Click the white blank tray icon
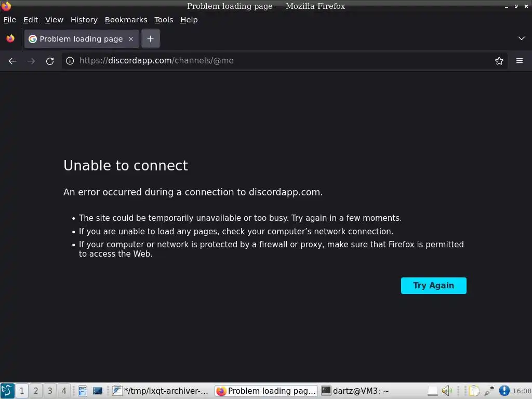Screen dimensions: 532x399 [x=432, y=391]
